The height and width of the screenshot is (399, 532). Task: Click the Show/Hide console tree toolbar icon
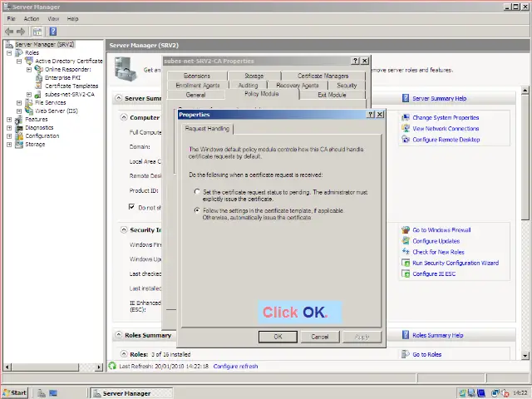click(x=37, y=32)
